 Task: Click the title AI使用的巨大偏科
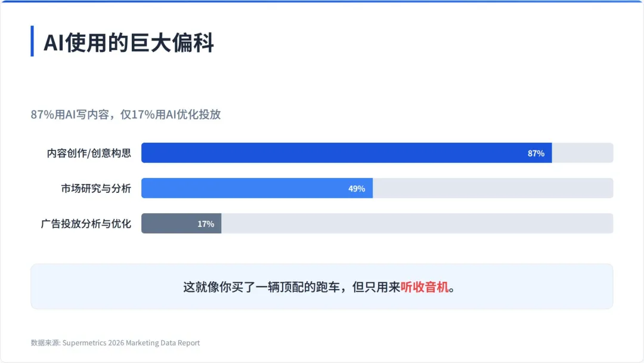[x=129, y=42]
